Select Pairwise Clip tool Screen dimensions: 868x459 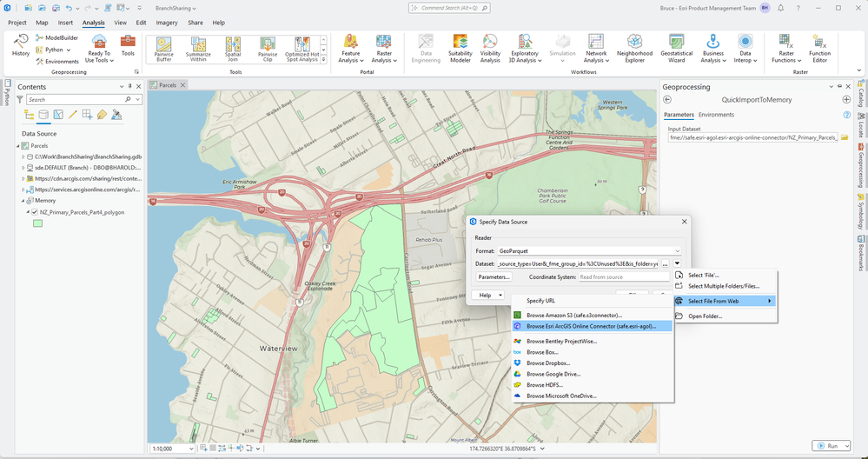[268, 50]
